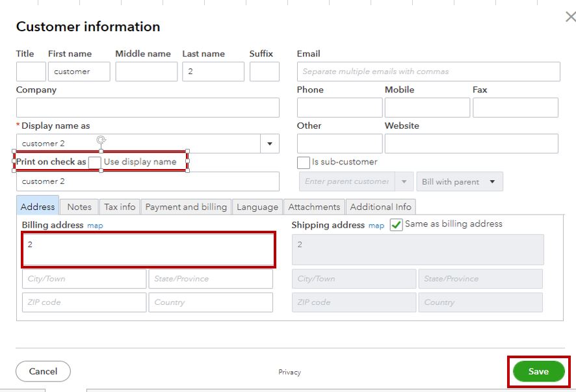The image size is (576, 392).
Task: Follow the Privacy link
Action: click(x=289, y=372)
